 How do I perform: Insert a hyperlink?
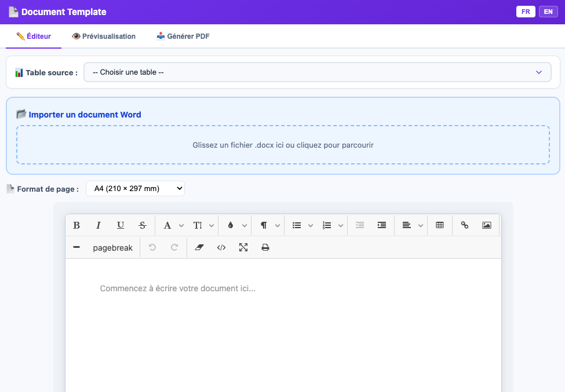pos(464,225)
